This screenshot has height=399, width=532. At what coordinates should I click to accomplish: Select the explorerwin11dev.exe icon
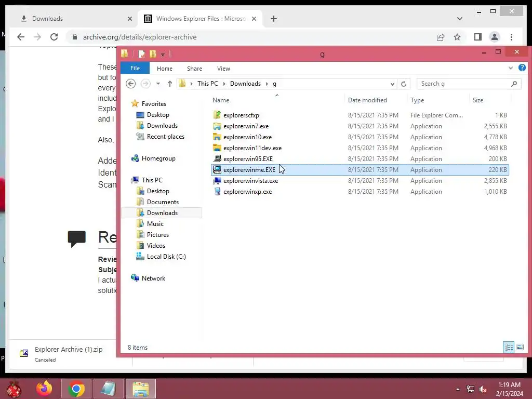217,148
